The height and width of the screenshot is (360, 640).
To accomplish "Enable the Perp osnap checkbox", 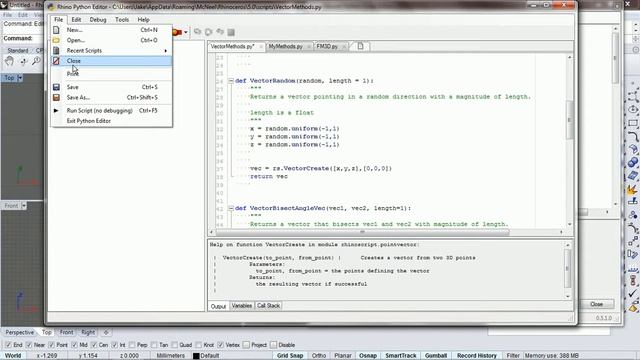I will click(x=132, y=345).
